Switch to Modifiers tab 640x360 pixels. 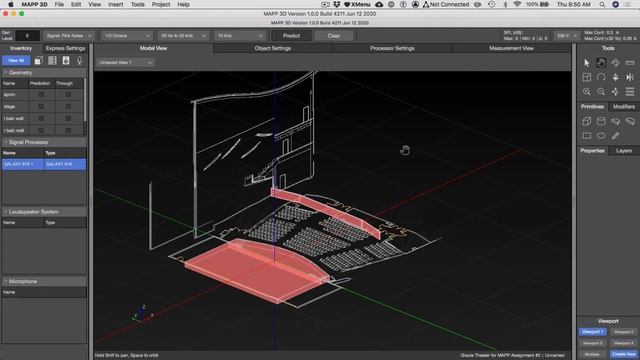pos(624,107)
